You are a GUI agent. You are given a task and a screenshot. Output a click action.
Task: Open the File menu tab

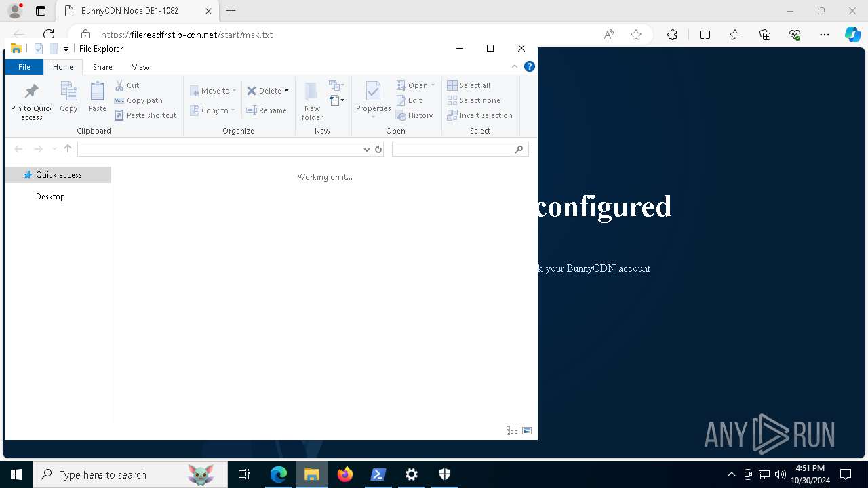(24, 67)
